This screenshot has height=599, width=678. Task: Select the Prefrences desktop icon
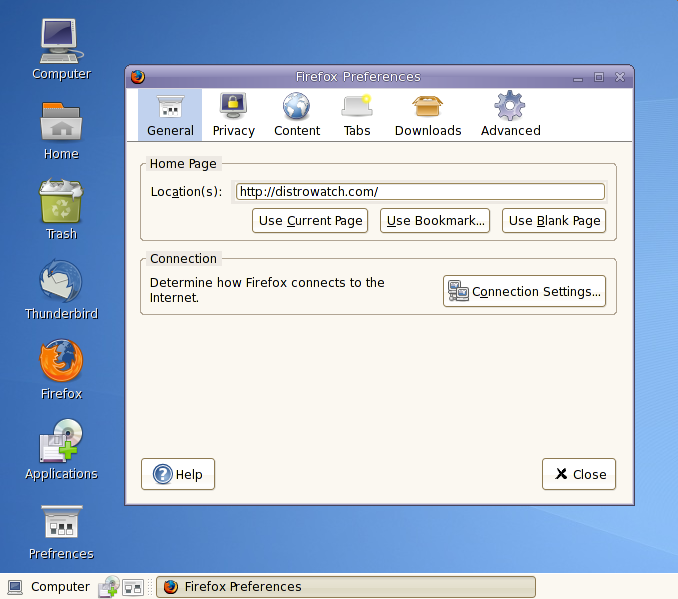tap(61, 533)
